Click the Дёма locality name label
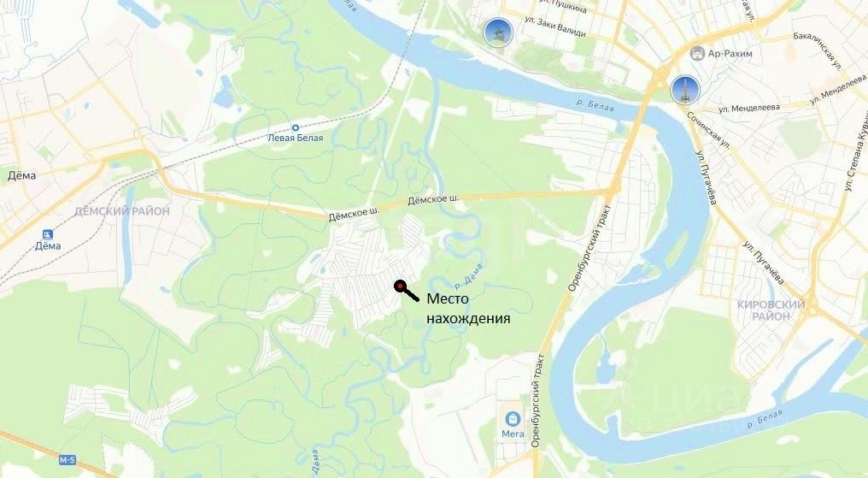The height and width of the screenshot is (478, 868). click(21, 175)
